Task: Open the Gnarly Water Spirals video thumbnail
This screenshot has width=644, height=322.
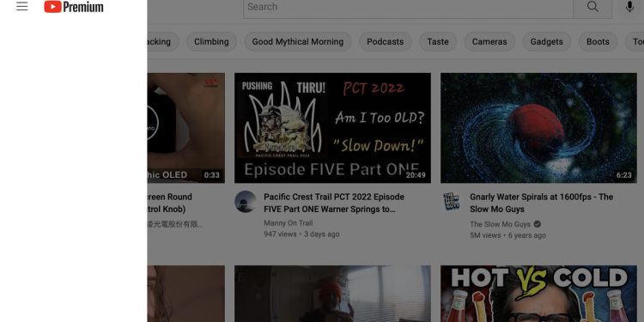Action: point(538,128)
